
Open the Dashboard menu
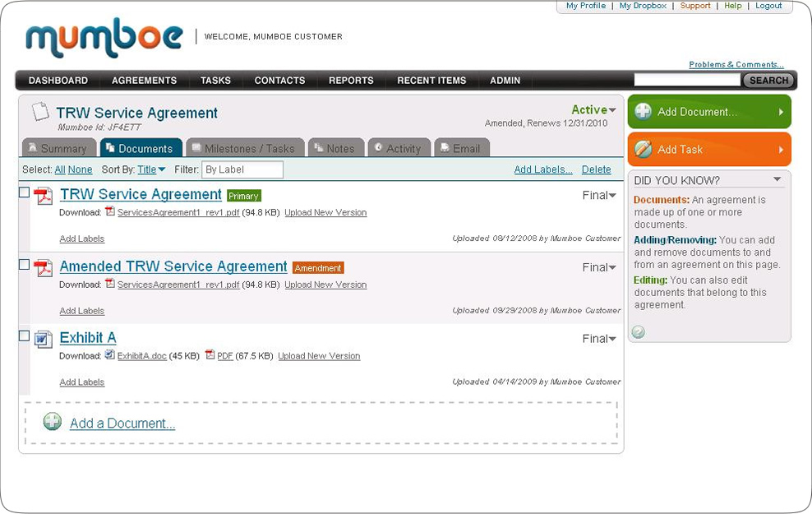tap(58, 81)
